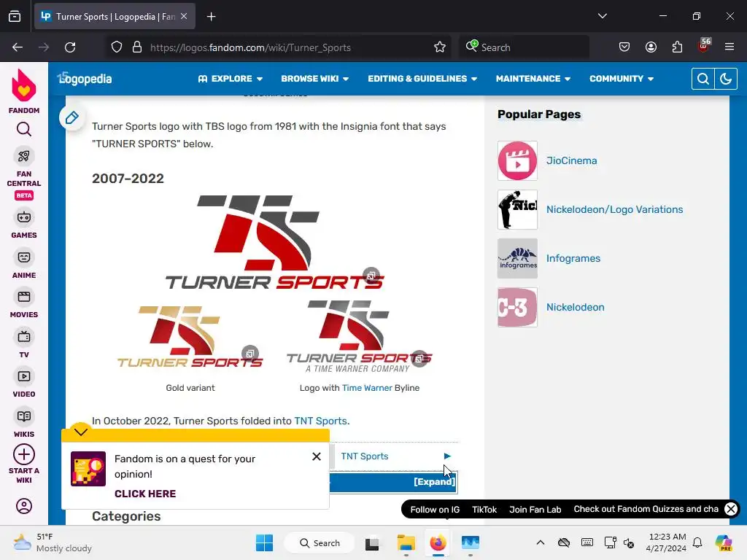Open the Windows Start button

[264, 542]
